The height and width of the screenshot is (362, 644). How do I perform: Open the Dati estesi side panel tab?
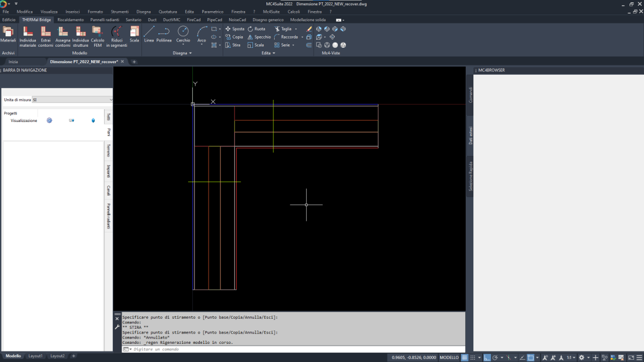tap(470, 135)
